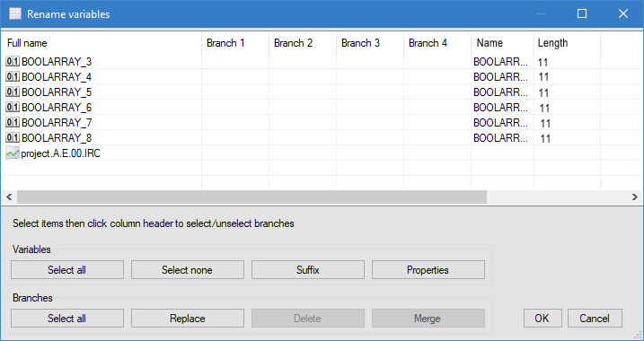The height and width of the screenshot is (341, 644).
Task: Click the Branch 3 column header
Action: [370, 43]
